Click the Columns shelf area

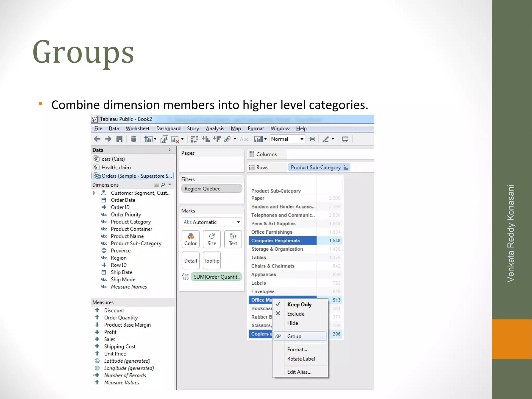coord(330,154)
